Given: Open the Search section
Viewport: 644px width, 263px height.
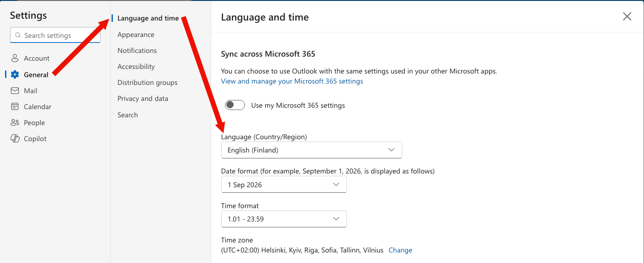Looking at the screenshot, I should (x=128, y=115).
